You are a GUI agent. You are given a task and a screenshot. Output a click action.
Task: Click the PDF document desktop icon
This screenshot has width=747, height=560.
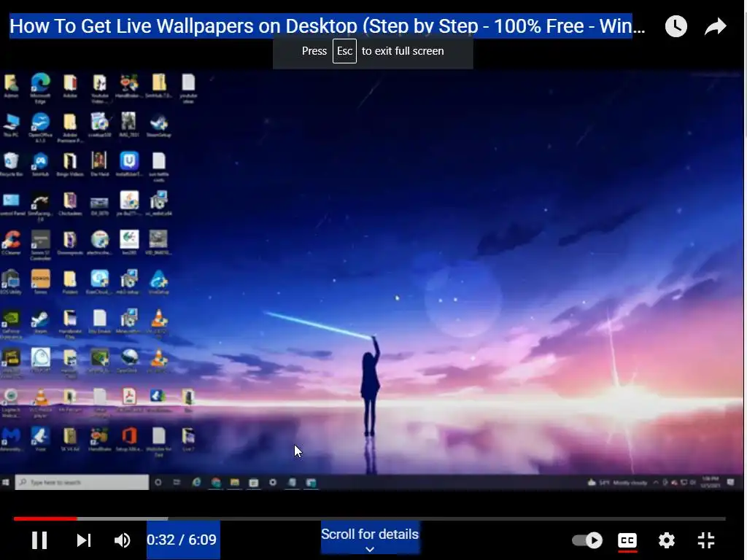click(x=129, y=400)
